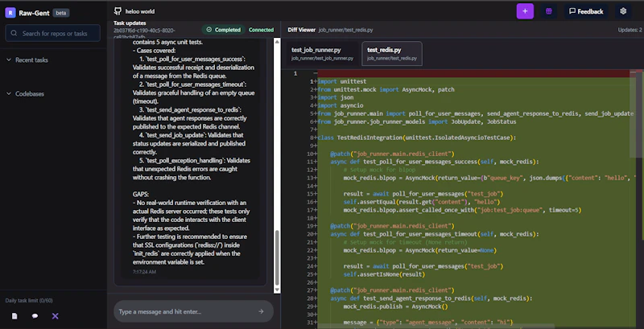Click test_poll_exception_handling item in chat
The width and height of the screenshot is (644, 329).
click(191, 169)
